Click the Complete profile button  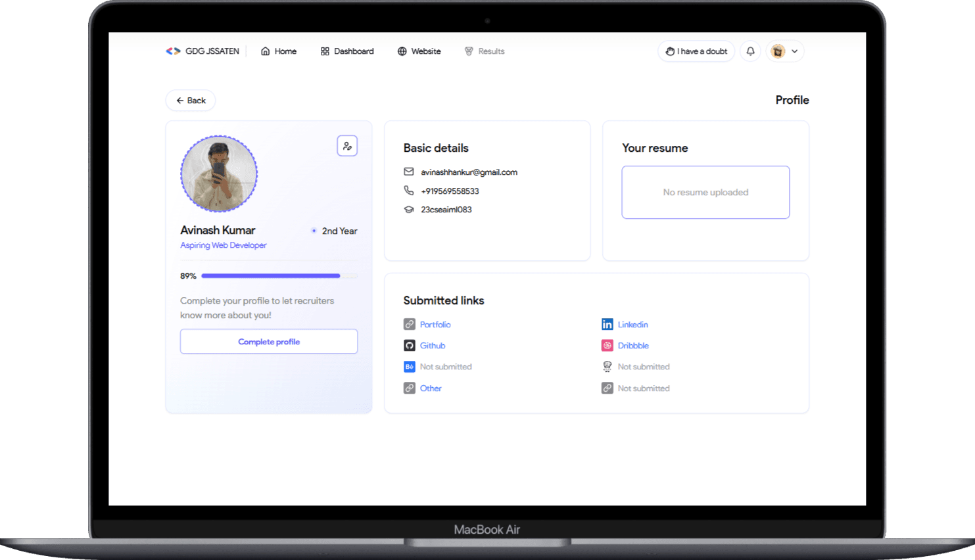pyautogui.click(x=269, y=341)
